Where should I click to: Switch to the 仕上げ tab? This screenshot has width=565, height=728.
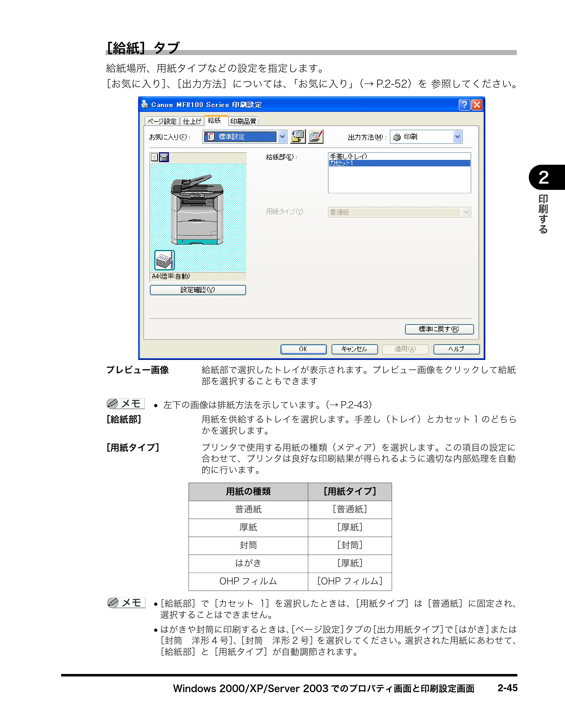click(192, 121)
